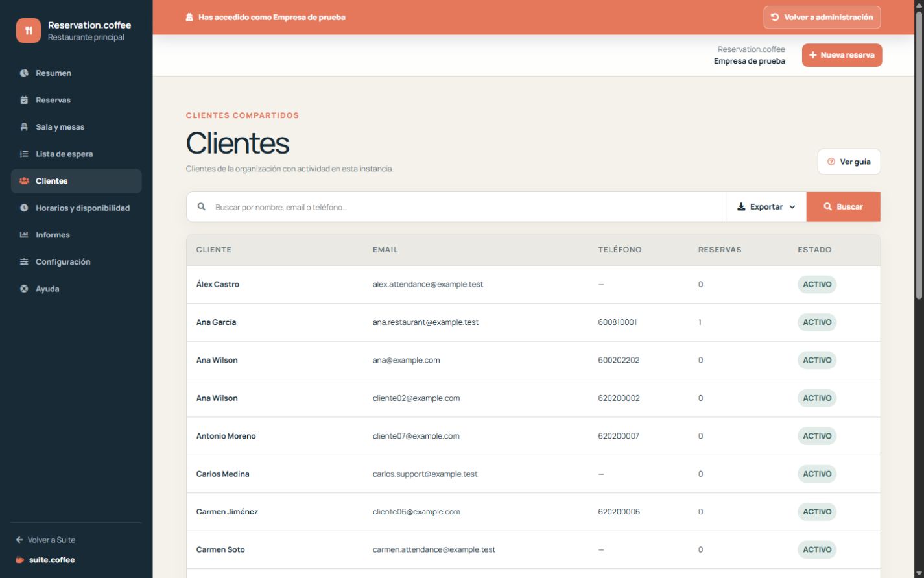Open the Informes page
The width and height of the screenshot is (924, 578).
point(77,235)
